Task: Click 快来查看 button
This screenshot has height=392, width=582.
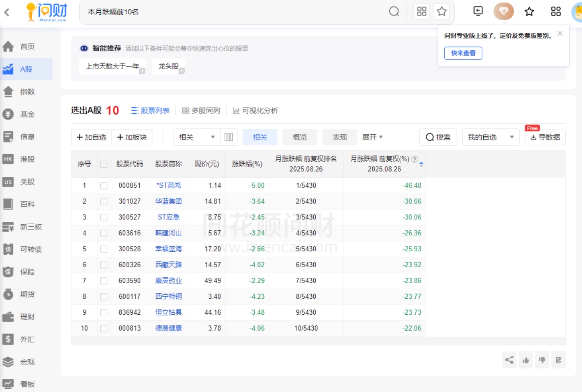Action: coord(463,53)
